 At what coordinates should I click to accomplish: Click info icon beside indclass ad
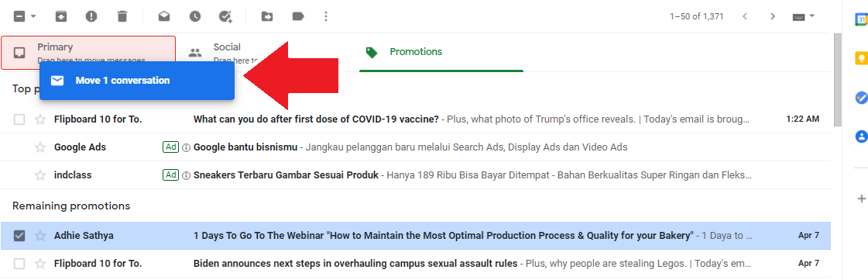pyautogui.click(x=186, y=175)
